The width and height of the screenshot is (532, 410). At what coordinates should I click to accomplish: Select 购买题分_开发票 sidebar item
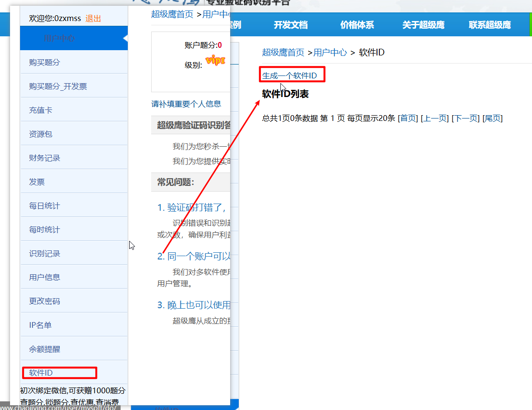point(58,86)
